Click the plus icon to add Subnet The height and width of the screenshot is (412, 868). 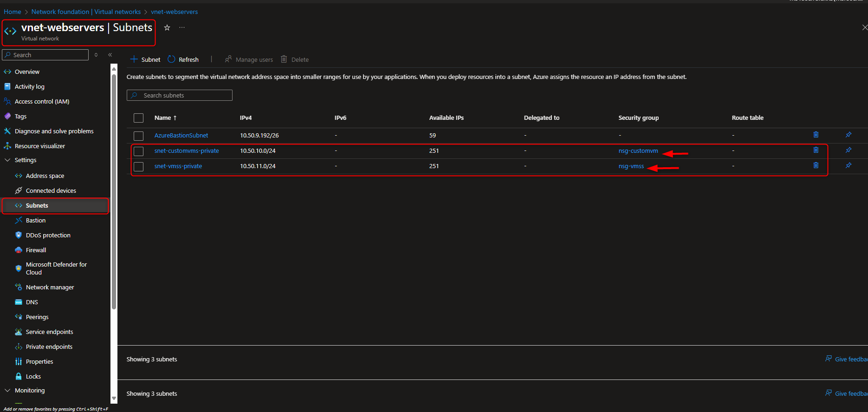[x=134, y=59]
